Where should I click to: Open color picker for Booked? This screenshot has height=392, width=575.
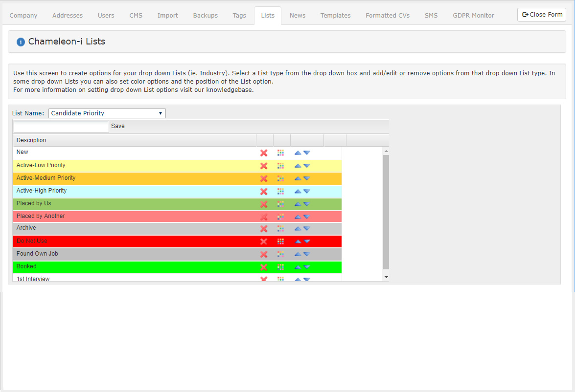tap(280, 267)
